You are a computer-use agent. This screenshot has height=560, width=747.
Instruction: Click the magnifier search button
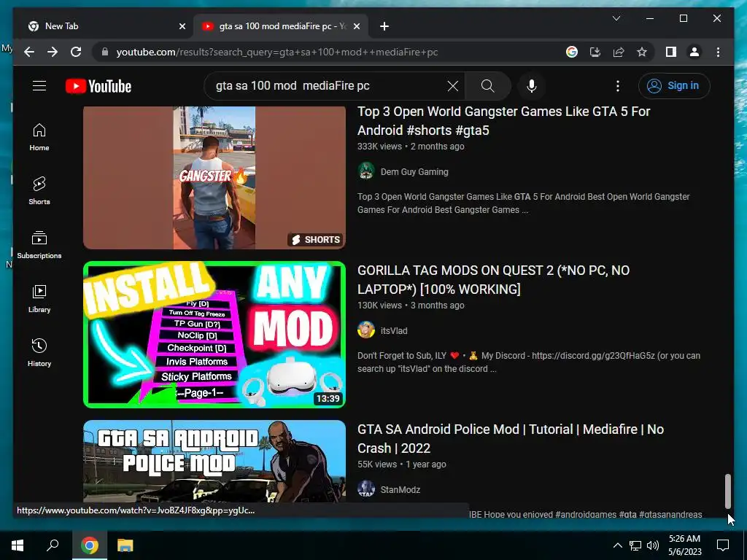pos(487,86)
